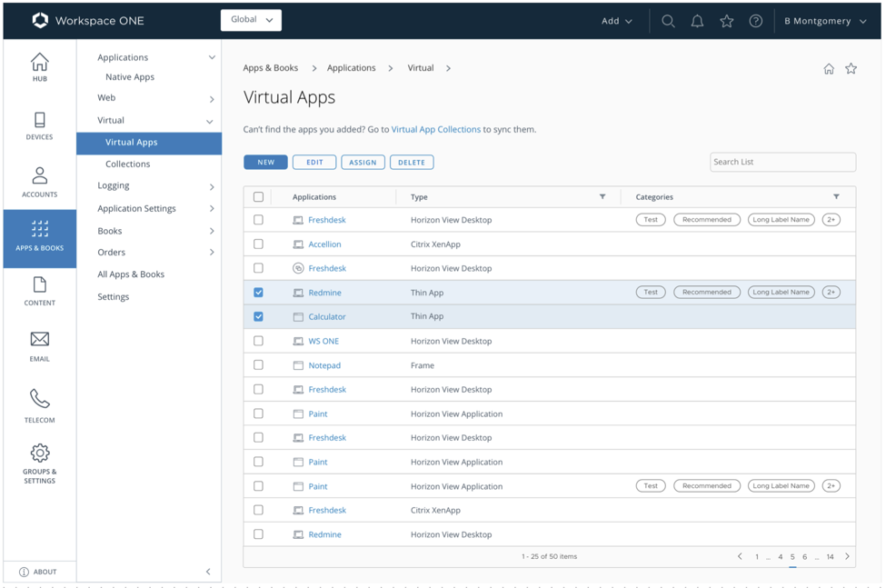886x588 pixels.
Task: Open Collections under Virtual
Action: (128, 164)
